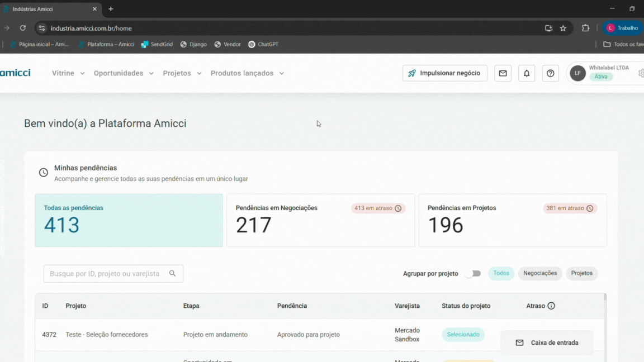Select the Pendências em Negociações card

[320, 220]
